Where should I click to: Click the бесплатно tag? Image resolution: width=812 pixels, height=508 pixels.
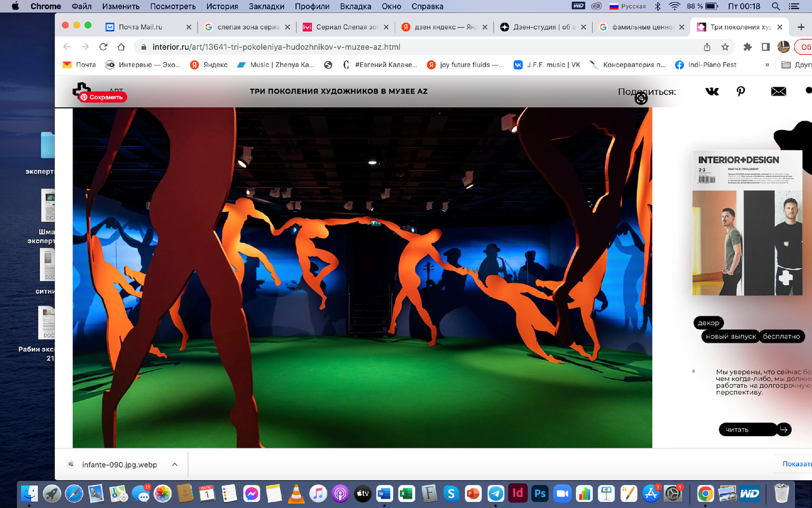782,337
